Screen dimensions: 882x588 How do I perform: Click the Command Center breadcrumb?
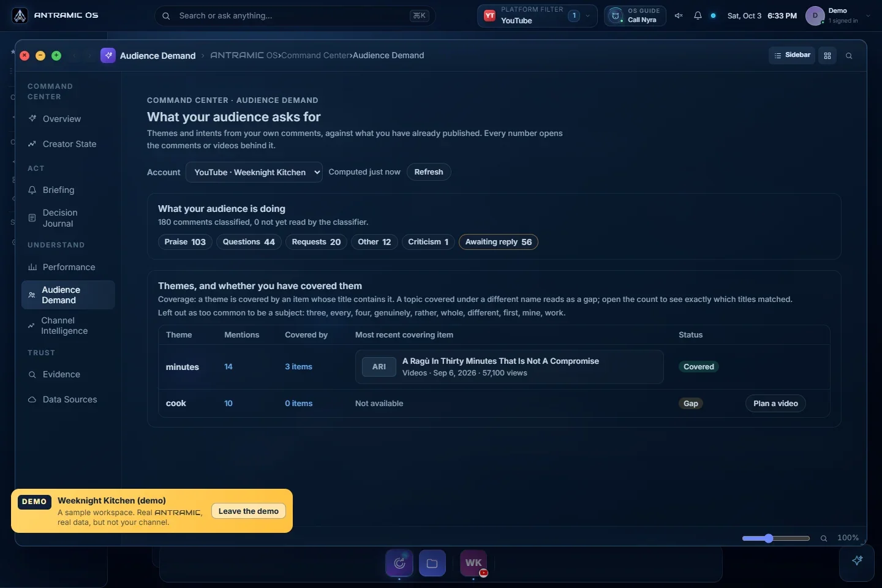315,55
